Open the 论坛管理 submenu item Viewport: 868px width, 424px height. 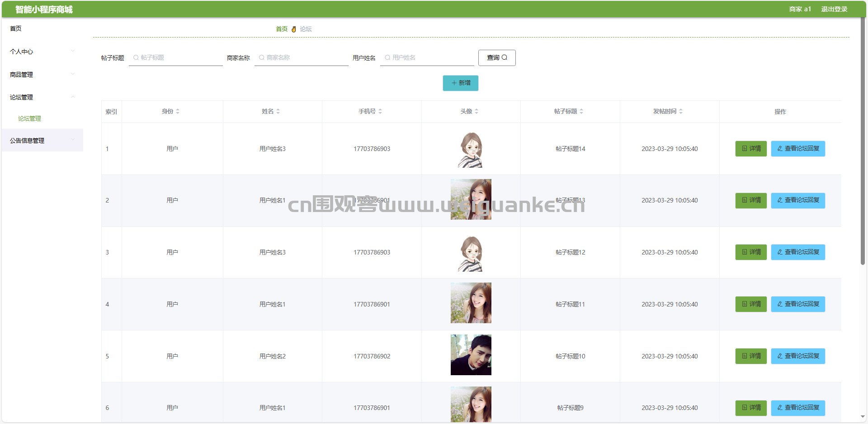pos(30,118)
